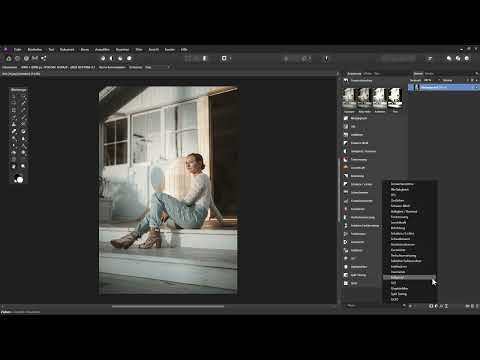Choose Split Toning in the popup menu
This screenshot has height=360, width=480.
click(409, 294)
